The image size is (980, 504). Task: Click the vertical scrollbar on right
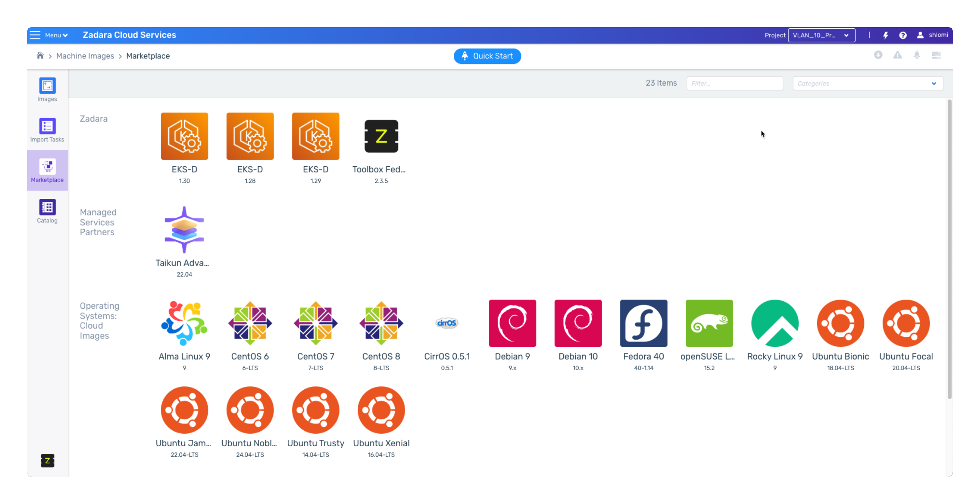(949, 249)
